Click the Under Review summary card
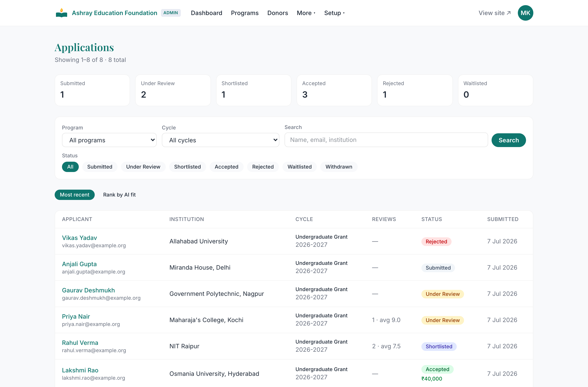This screenshot has width=588, height=387. pos(173,90)
